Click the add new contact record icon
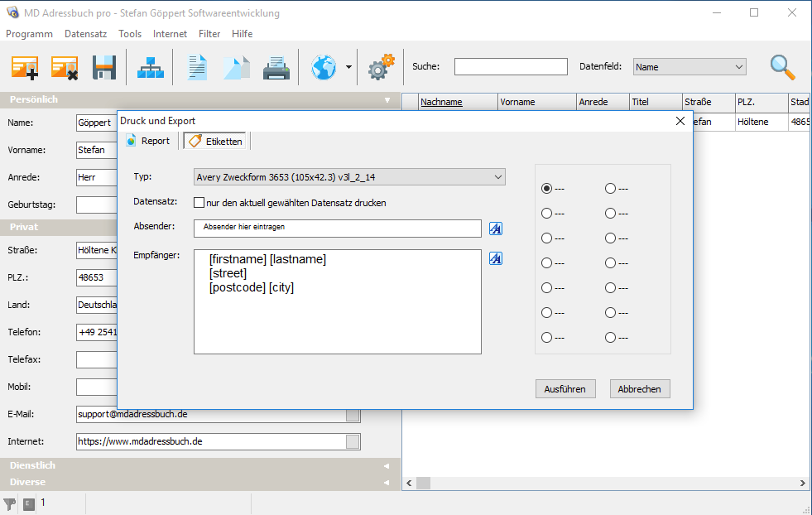The image size is (812, 515). coord(25,67)
